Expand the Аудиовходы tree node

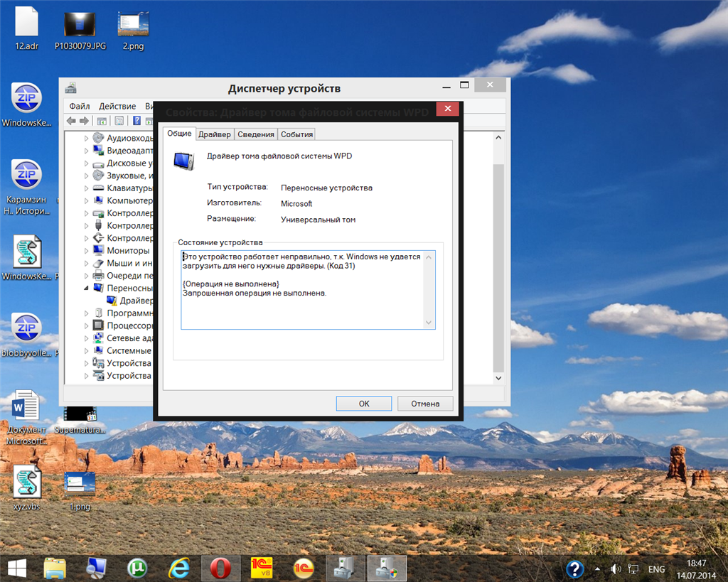point(86,139)
